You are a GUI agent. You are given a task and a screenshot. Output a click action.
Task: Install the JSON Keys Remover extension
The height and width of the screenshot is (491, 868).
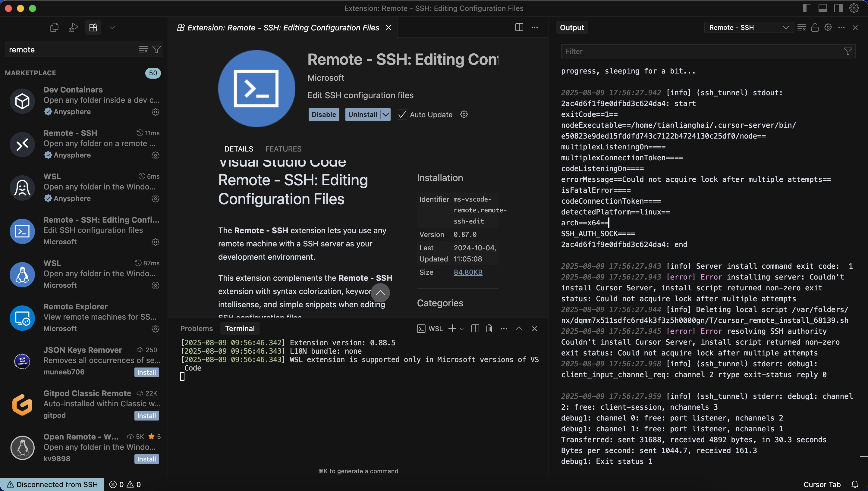(x=146, y=372)
